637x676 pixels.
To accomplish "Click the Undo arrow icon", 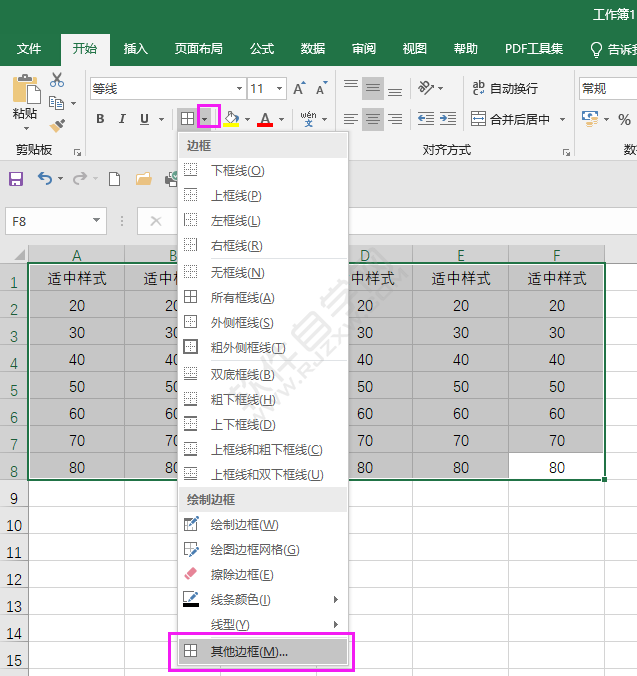I will (45, 178).
